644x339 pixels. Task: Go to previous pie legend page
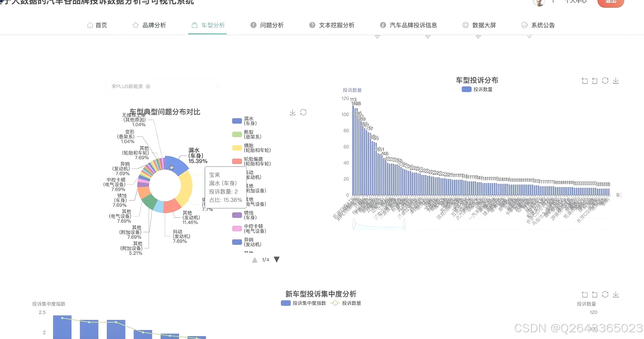tap(255, 260)
